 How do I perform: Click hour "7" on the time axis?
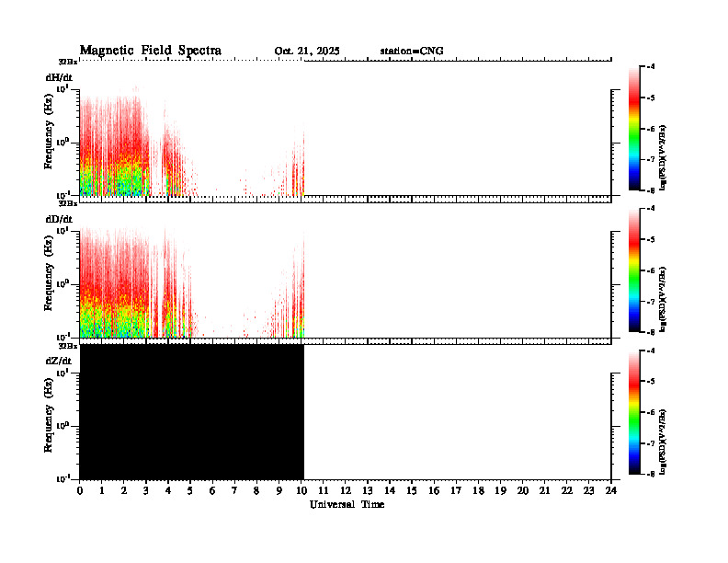coord(234,491)
